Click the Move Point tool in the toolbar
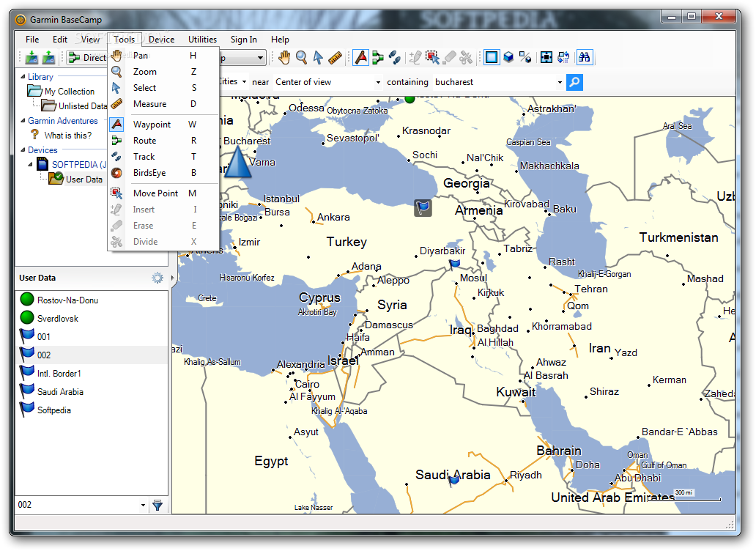This screenshot has width=756, height=551. pos(432,57)
